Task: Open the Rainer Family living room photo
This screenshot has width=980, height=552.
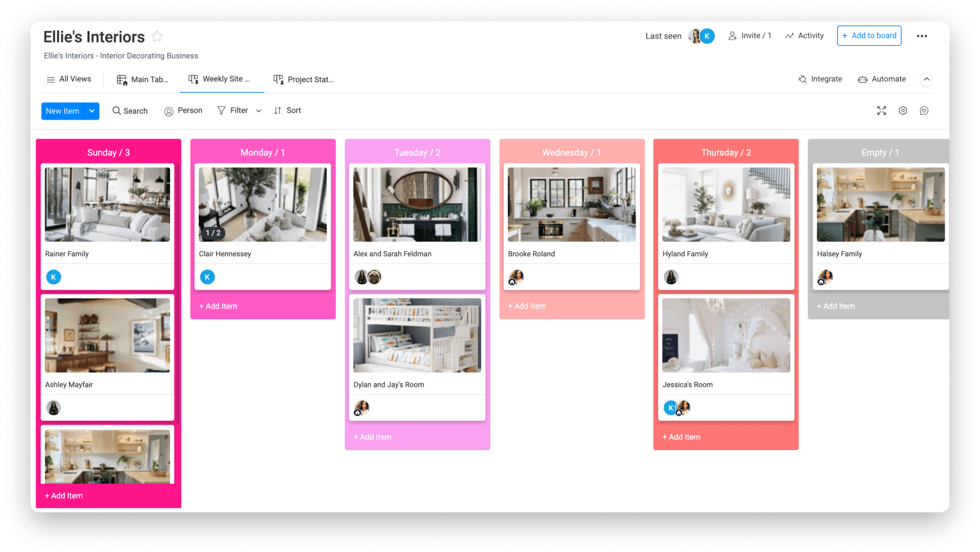Action: [107, 204]
